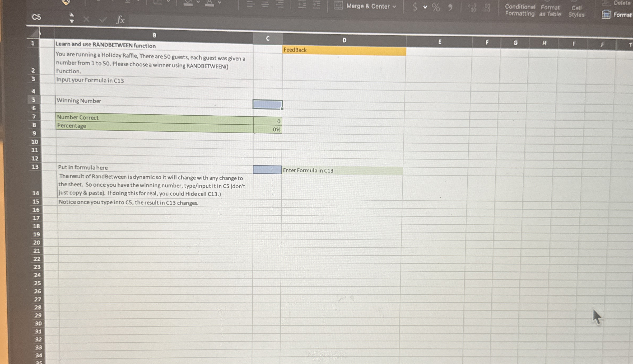
Task: Open Format as Table menu
Action: tap(550, 11)
